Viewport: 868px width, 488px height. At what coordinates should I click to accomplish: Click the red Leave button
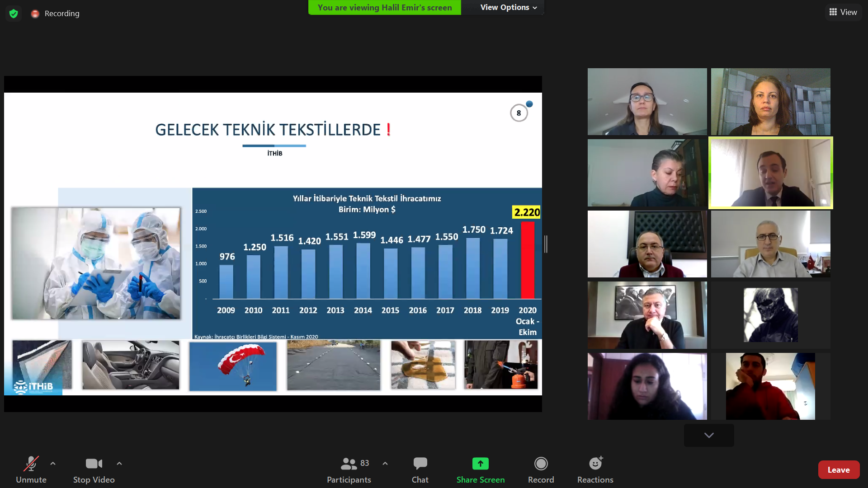pyautogui.click(x=839, y=470)
